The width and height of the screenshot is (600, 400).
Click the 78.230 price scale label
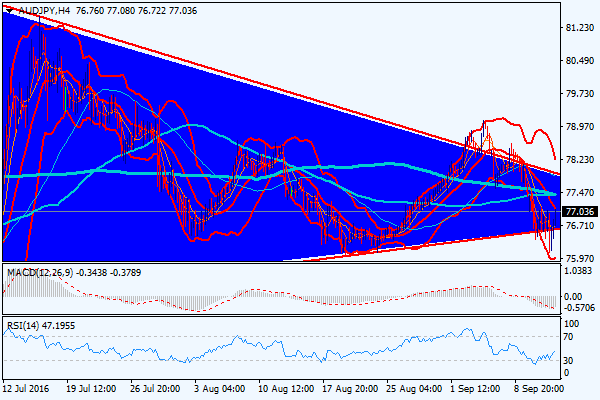(580, 160)
